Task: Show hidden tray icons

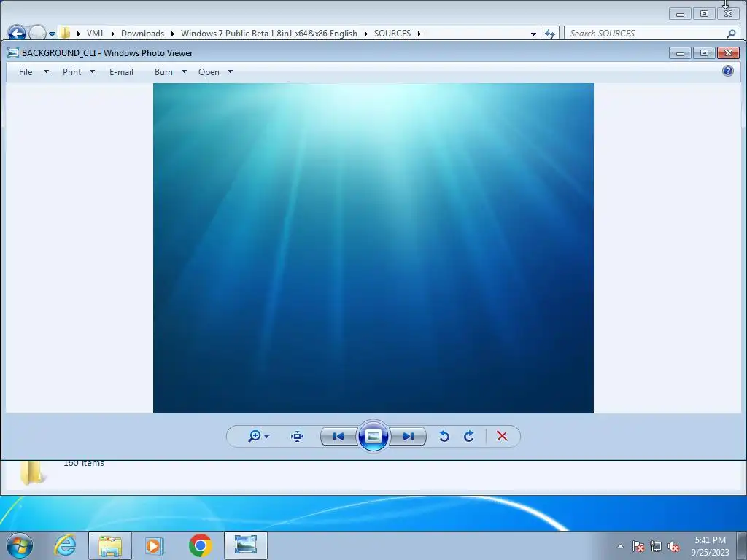Action: point(620,546)
